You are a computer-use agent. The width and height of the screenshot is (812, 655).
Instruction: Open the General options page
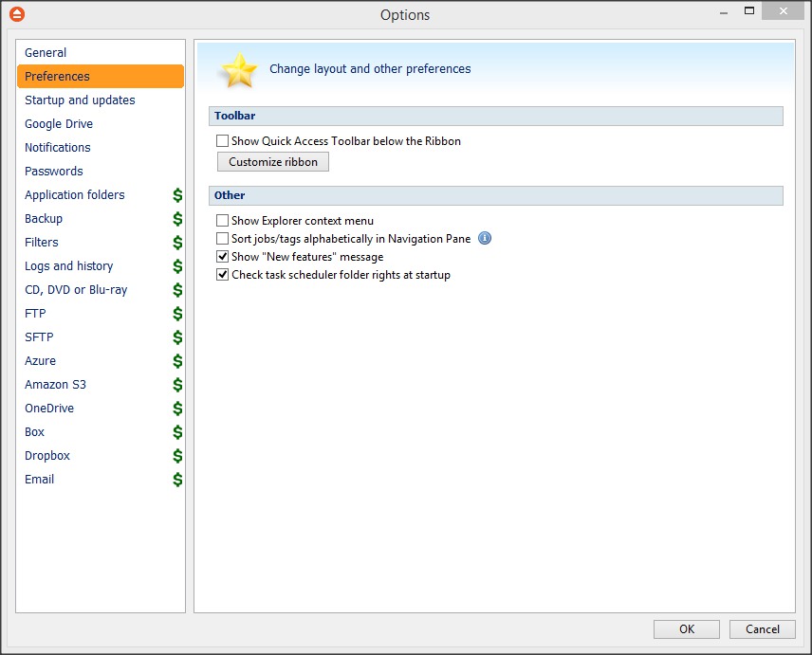(x=101, y=53)
